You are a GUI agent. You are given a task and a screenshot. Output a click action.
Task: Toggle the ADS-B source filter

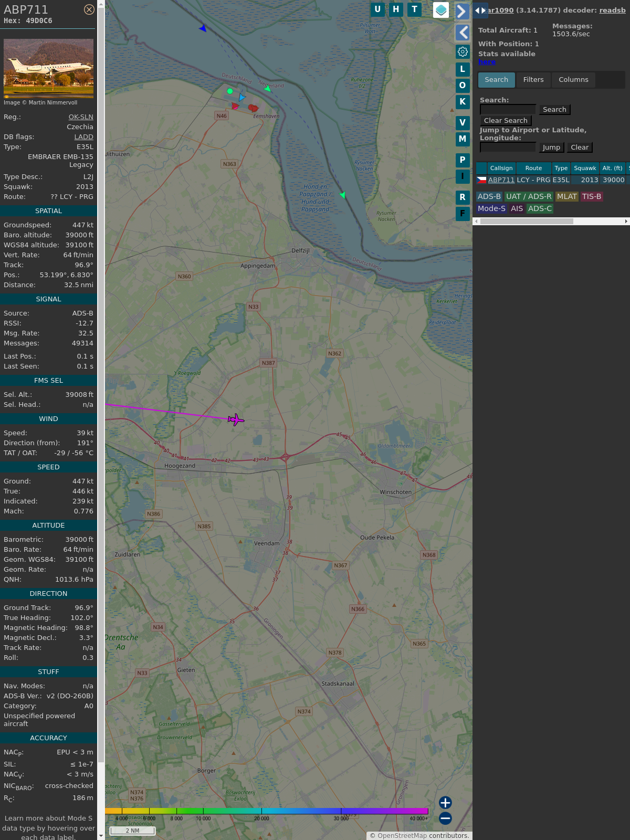point(489,196)
